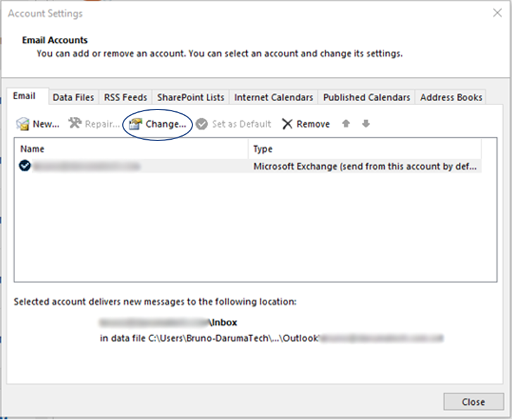Click the New account icon
Viewport: 512px width, 420px height.
23,124
